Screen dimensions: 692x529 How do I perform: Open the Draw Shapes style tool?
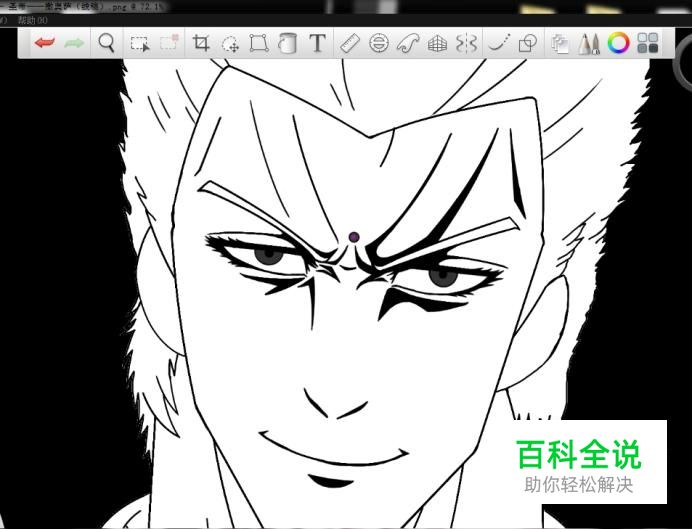coord(528,43)
